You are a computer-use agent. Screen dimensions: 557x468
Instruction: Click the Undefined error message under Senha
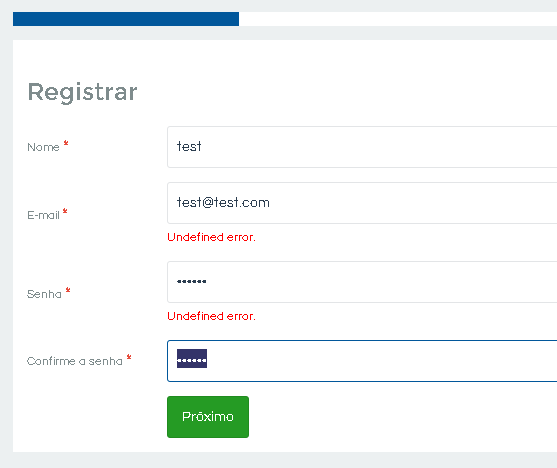(211, 316)
